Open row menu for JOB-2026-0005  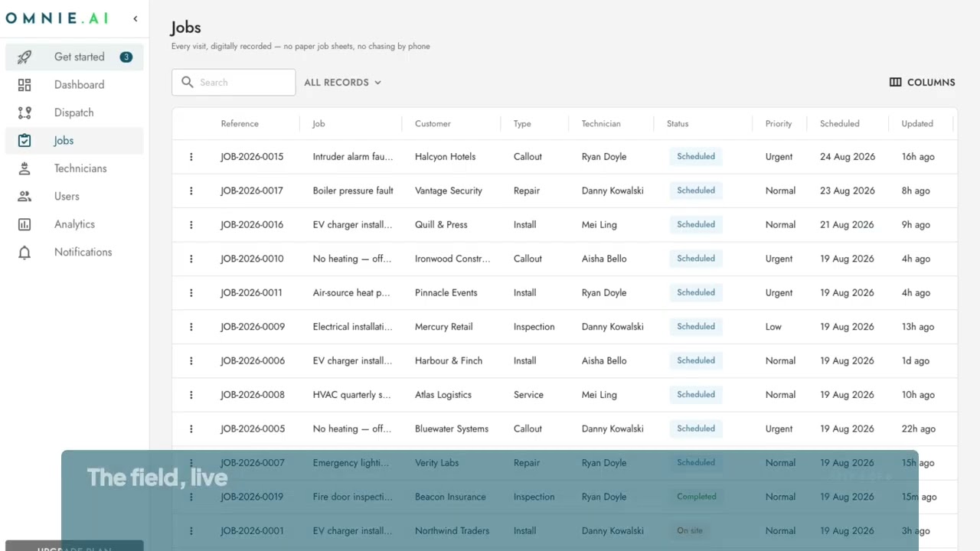[x=191, y=429]
